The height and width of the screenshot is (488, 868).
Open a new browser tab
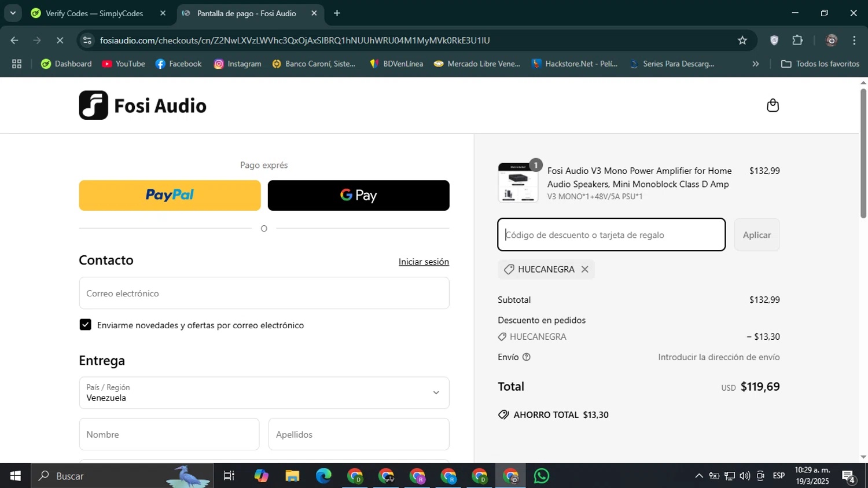(x=337, y=13)
